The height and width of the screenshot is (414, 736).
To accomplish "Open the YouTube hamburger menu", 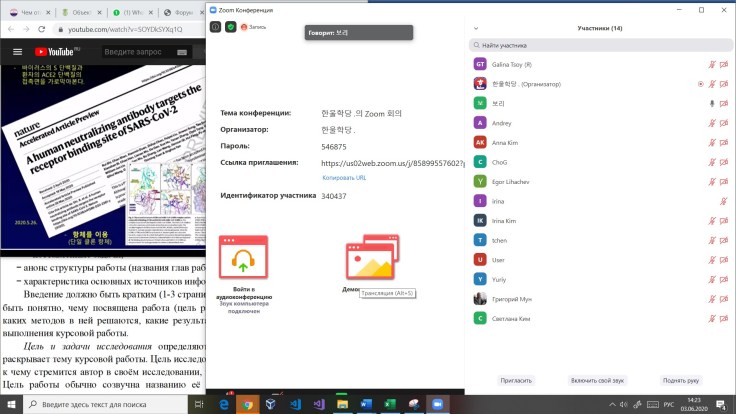I will pyautogui.click(x=17, y=51).
